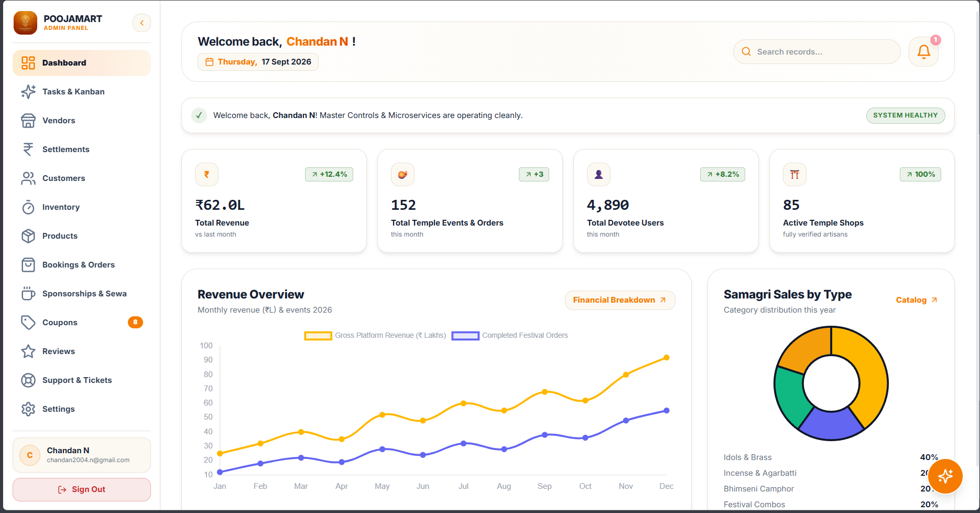
Task: Click the Active Temple Shops gate icon
Action: click(794, 174)
